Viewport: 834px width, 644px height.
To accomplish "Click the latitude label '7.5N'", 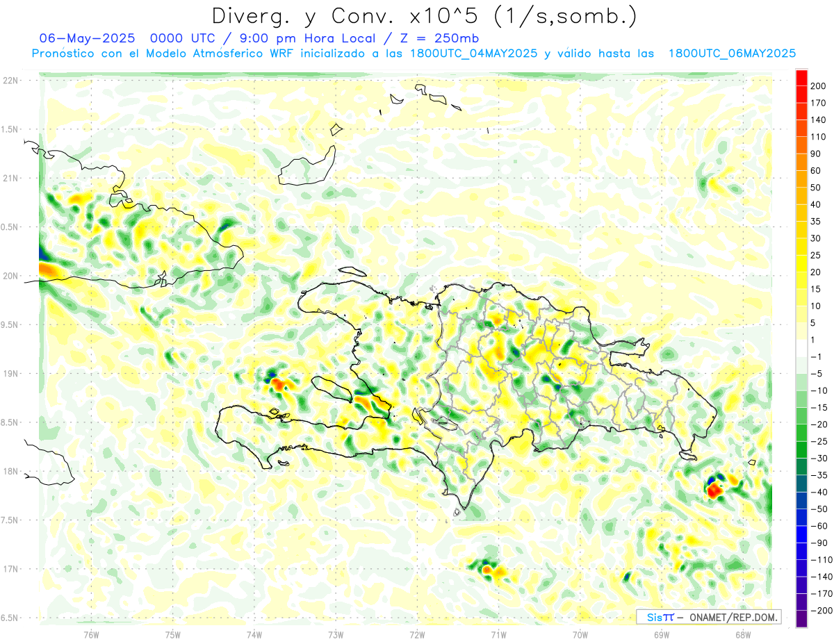I will point(10,520).
